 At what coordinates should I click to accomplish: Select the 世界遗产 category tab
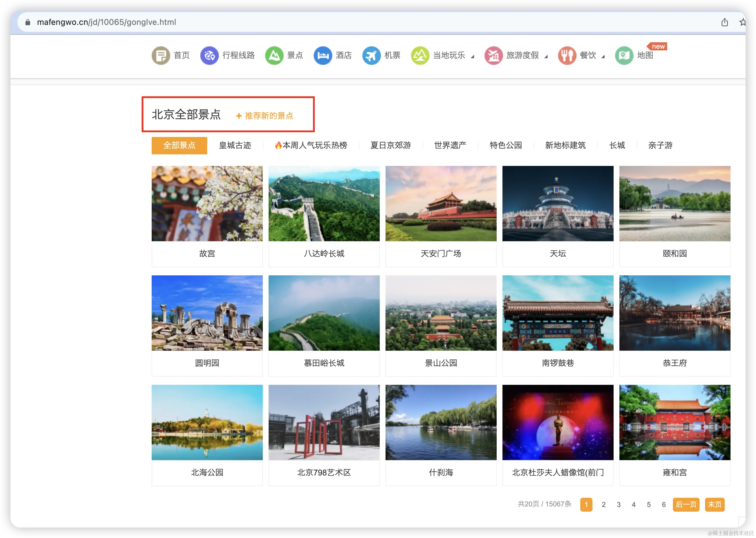point(450,145)
